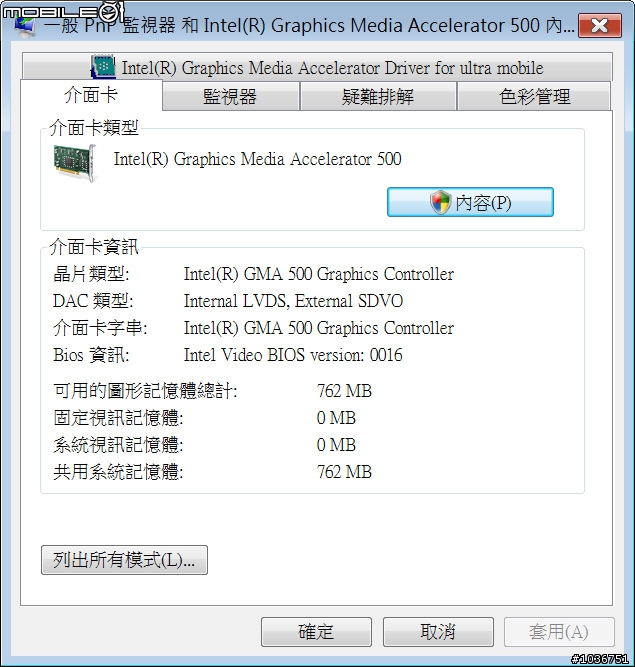This screenshot has height=667, width=635.
Task: Select the 介面卡 tab
Action: [91, 95]
